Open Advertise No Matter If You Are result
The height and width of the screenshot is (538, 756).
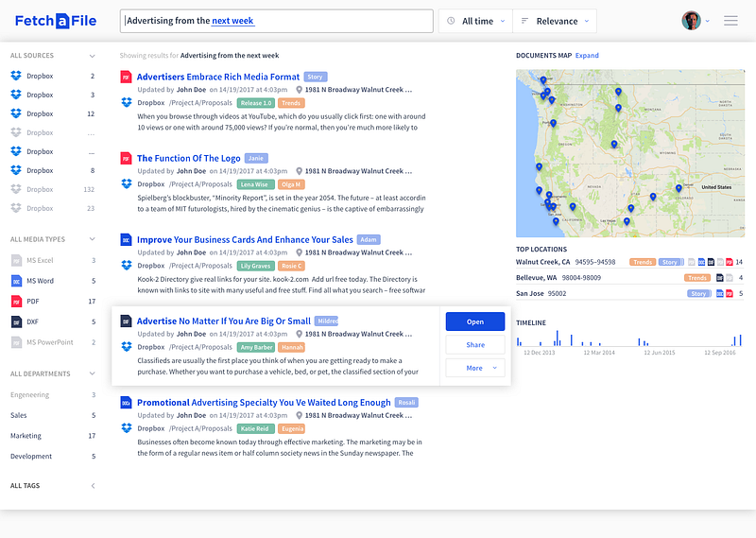tap(224, 321)
